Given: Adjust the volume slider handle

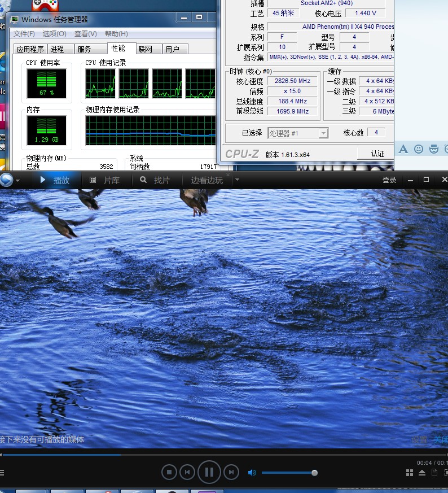Looking at the screenshot, I should (314, 473).
